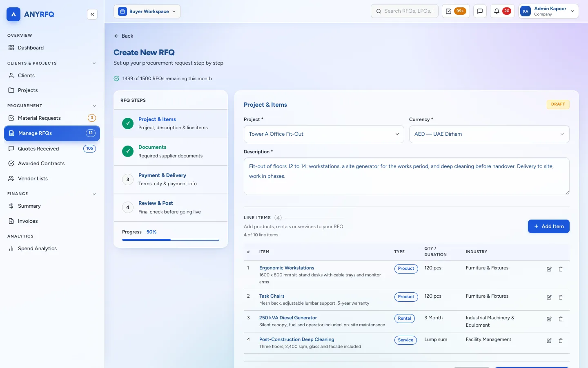The width and height of the screenshot is (588, 368).
Task: Go to Dashboard in the sidebar
Action: [52, 48]
